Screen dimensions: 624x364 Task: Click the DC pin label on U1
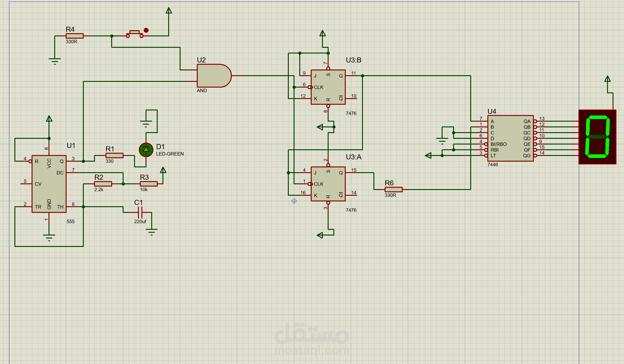click(x=60, y=173)
